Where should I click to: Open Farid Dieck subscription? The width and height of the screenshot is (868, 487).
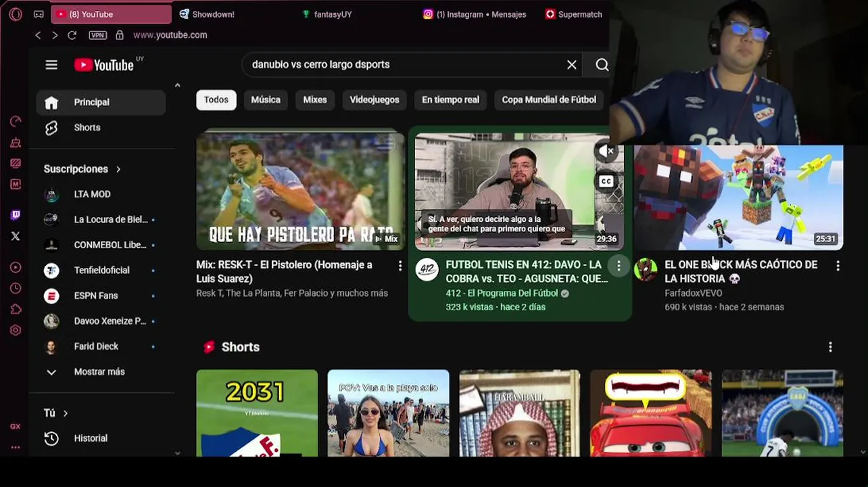click(x=101, y=346)
